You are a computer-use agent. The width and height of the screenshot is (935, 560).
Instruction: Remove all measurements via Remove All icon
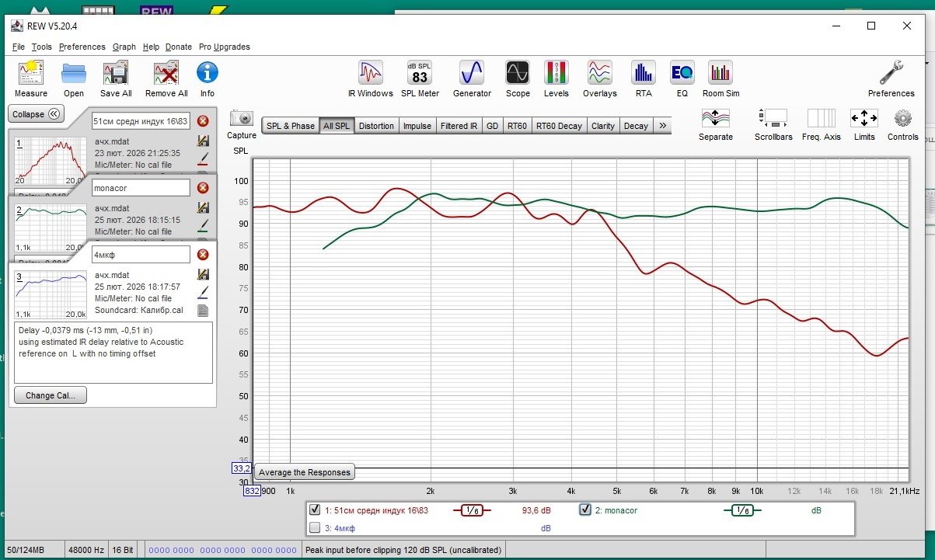coord(166,79)
